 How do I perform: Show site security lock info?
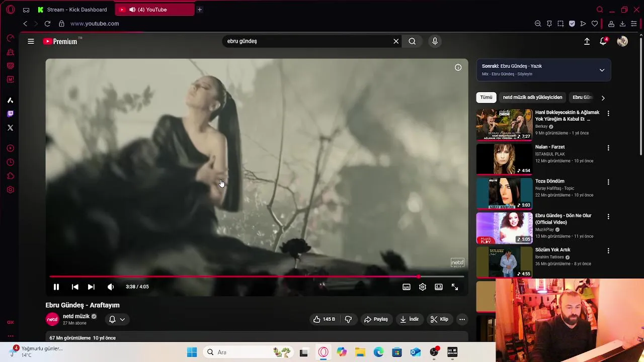click(x=61, y=24)
